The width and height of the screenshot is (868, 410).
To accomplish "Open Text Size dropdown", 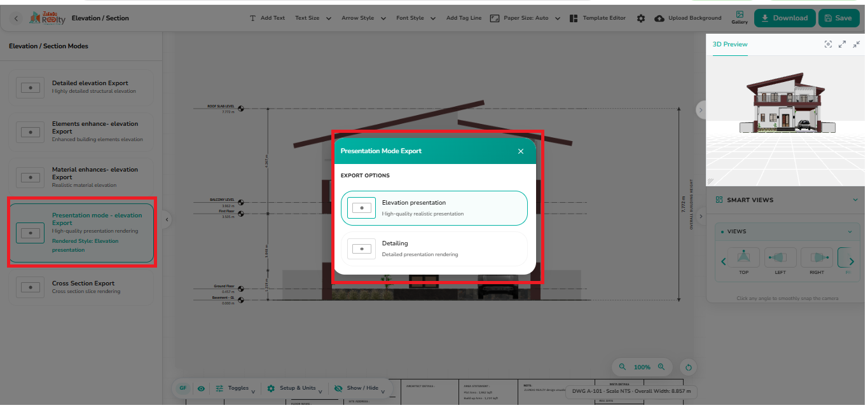I will pos(313,18).
